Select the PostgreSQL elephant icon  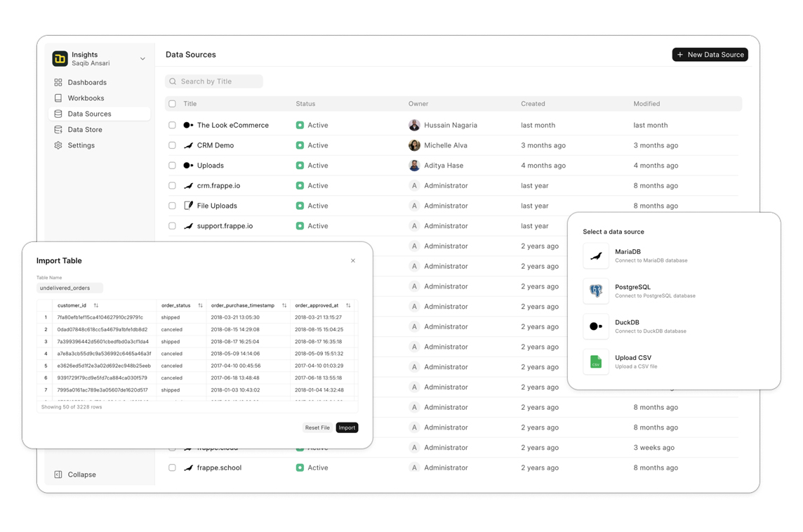[x=596, y=291]
